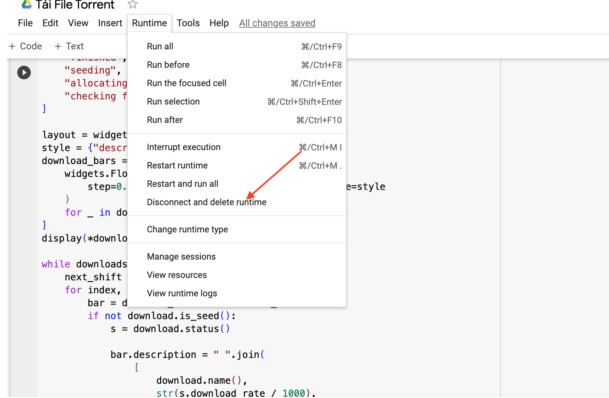Select View resources

(x=237, y=275)
